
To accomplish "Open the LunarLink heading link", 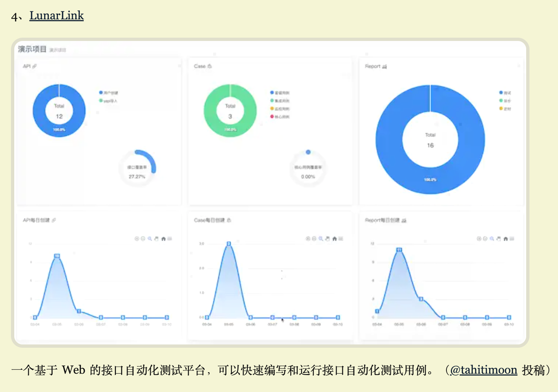I will pos(56,15).
